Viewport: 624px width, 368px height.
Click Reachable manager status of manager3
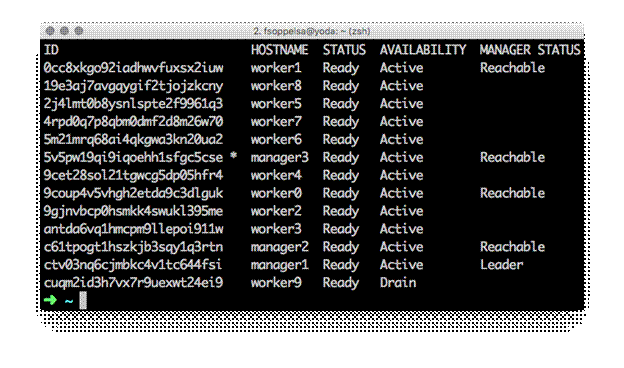pyautogui.click(x=512, y=158)
